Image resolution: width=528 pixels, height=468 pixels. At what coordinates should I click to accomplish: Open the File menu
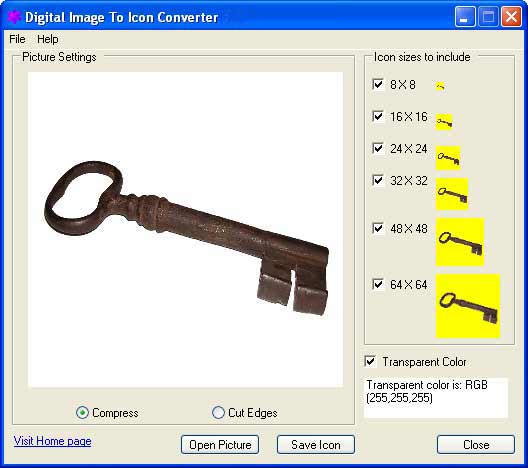pyautogui.click(x=17, y=39)
